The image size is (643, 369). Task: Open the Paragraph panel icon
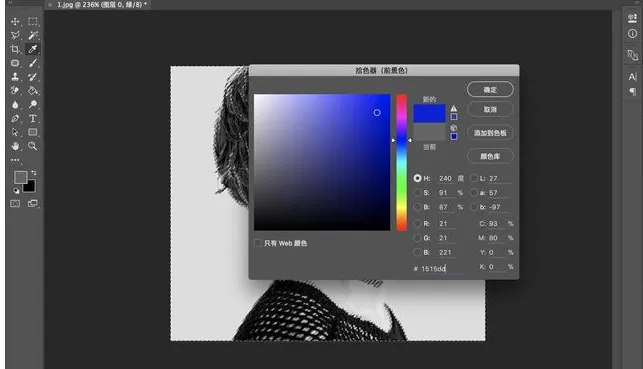coord(632,91)
